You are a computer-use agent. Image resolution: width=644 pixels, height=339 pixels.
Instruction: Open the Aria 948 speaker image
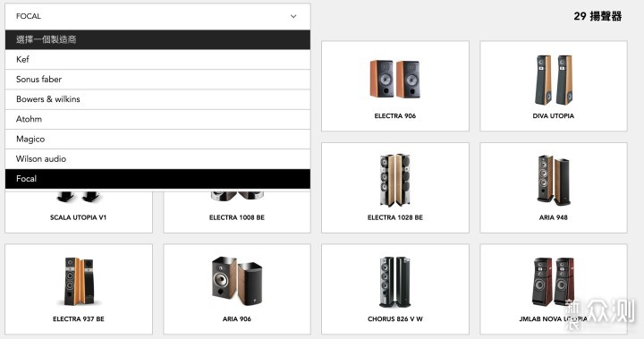tap(554, 180)
